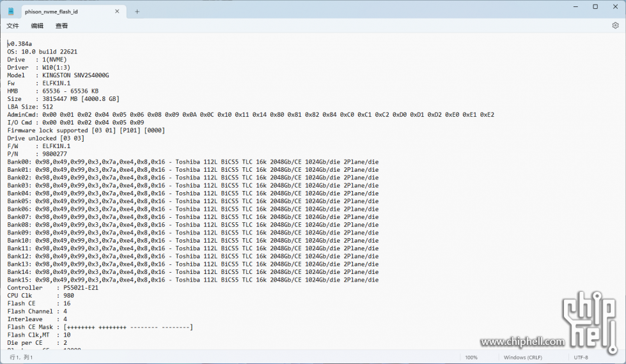Image resolution: width=626 pixels, height=364 pixels.
Task: Click Controller value 'PS5021-E21'
Action: [x=81, y=288]
